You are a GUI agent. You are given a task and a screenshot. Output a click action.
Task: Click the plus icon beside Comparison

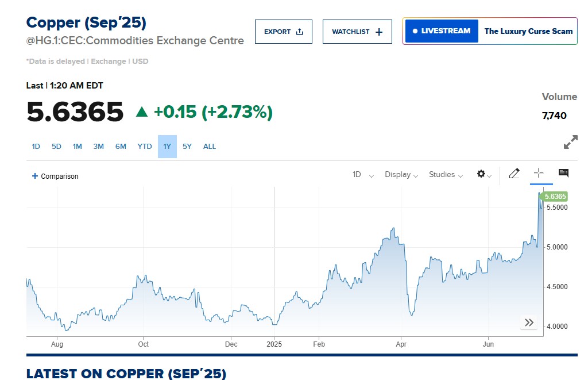pos(35,176)
